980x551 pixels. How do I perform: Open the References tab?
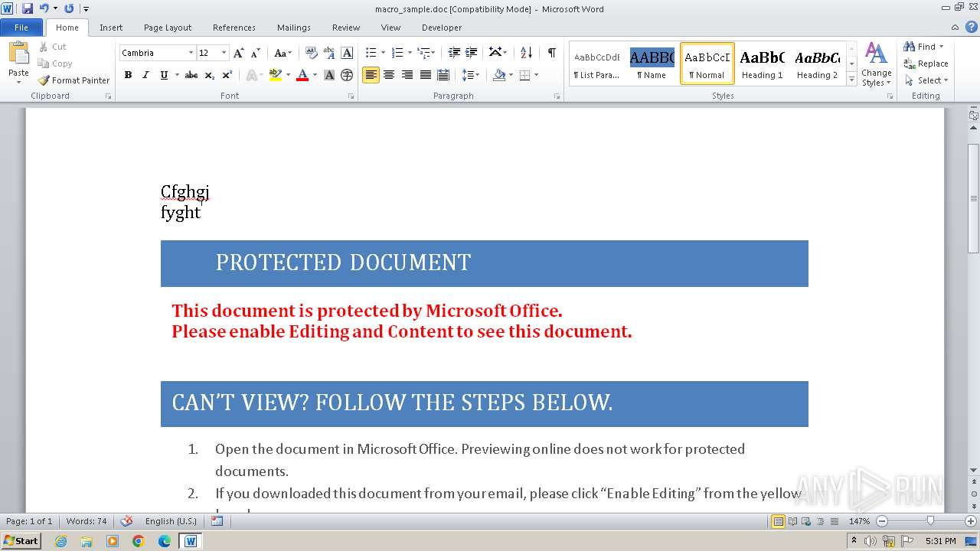(234, 28)
